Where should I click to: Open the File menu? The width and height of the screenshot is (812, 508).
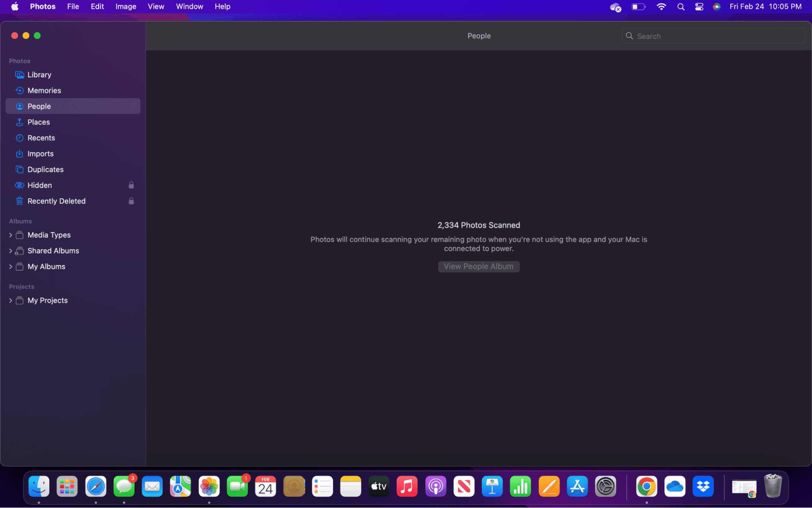pyautogui.click(x=73, y=7)
